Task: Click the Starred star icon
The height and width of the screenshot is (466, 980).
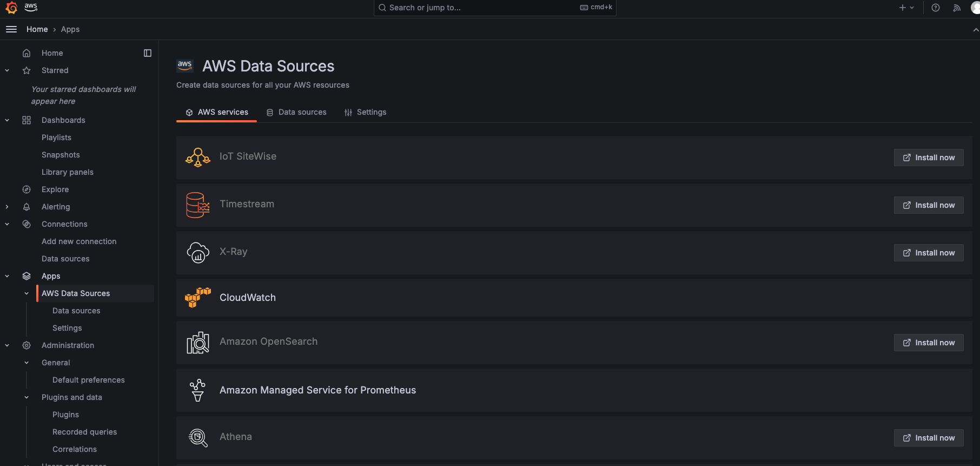Action: tap(27, 70)
